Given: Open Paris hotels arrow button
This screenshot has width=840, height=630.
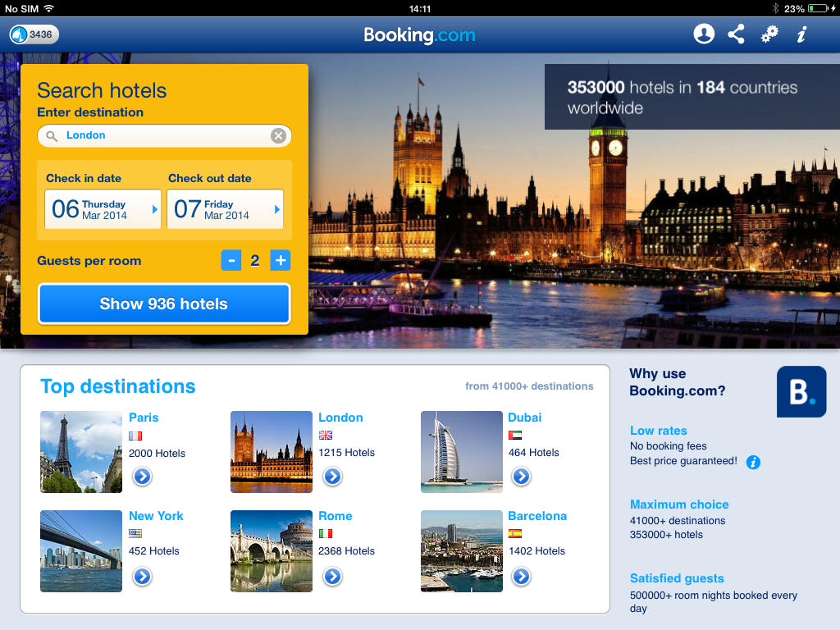Looking at the screenshot, I should 143,476.
